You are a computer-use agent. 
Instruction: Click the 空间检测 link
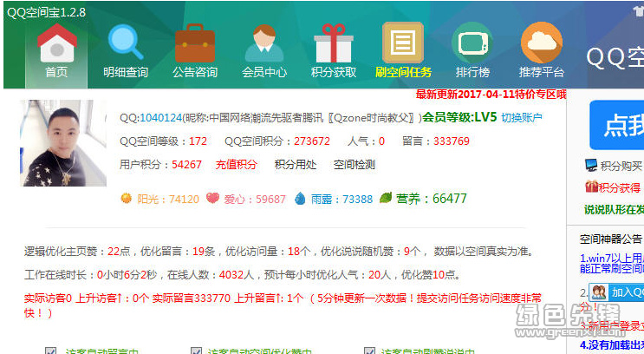tap(355, 164)
